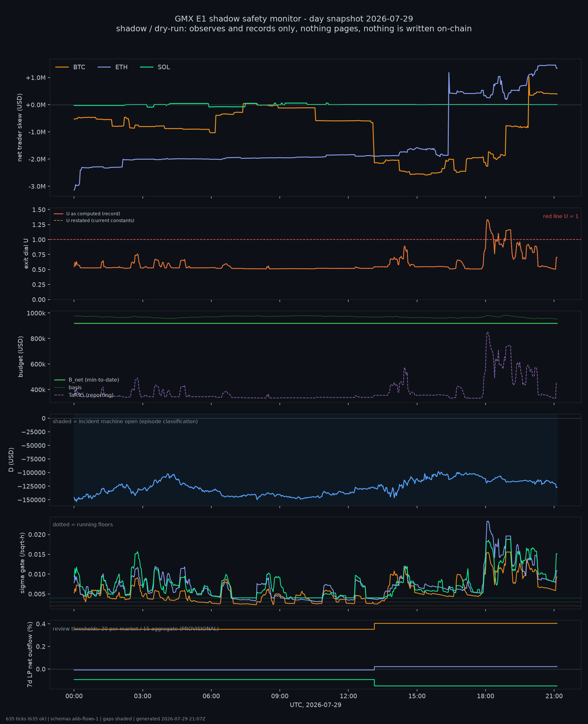
Task: Click the 'D (USD)' axis label
Action: pyautogui.click(x=11, y=460)
